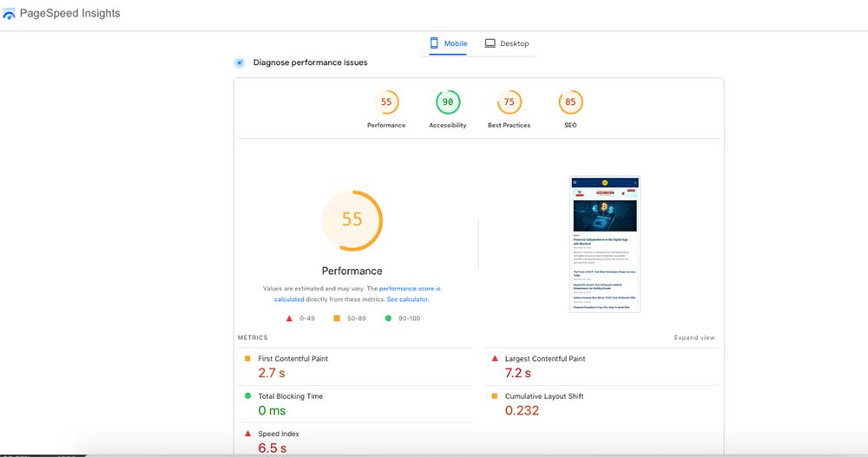The width and height of the screenshot is (868, 457).
Task: Open the performance score is calculated link
Action: click(x=410, y=288)
